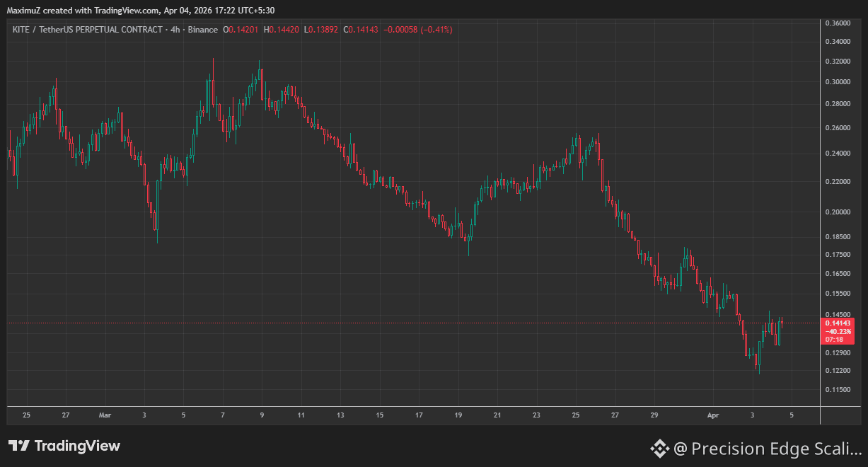This screenshot has height=467, width=868.
Task: Click the −40.23% value in the price label
Action: tap(838, 331)
